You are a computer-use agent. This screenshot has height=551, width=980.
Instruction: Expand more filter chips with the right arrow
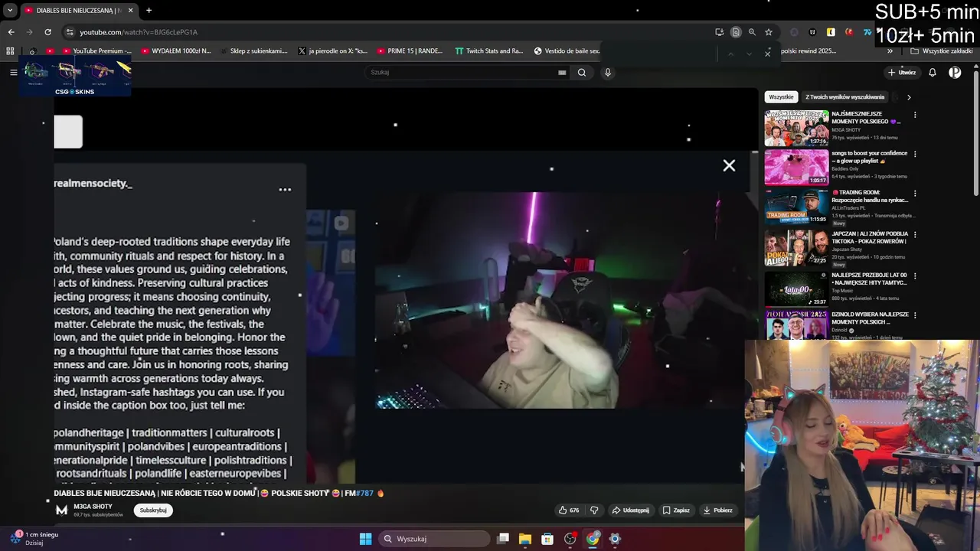click(909, 97)
